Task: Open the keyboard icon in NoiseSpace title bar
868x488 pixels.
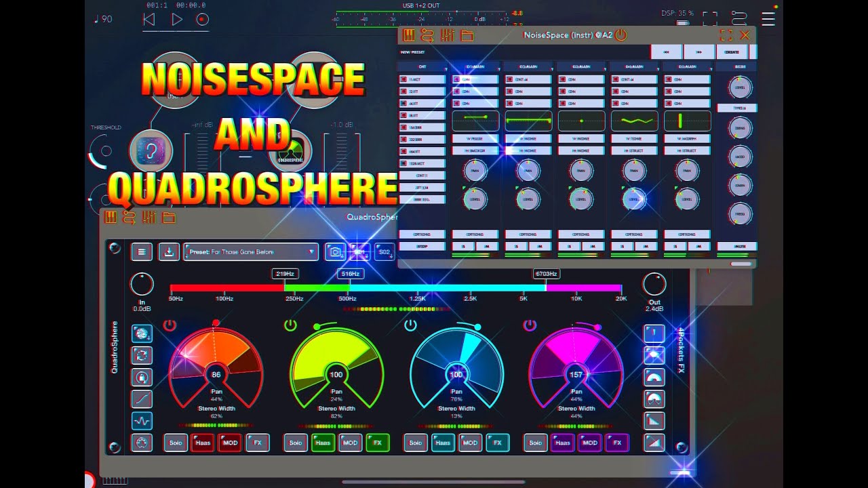Action: click(x=408, y=35)
